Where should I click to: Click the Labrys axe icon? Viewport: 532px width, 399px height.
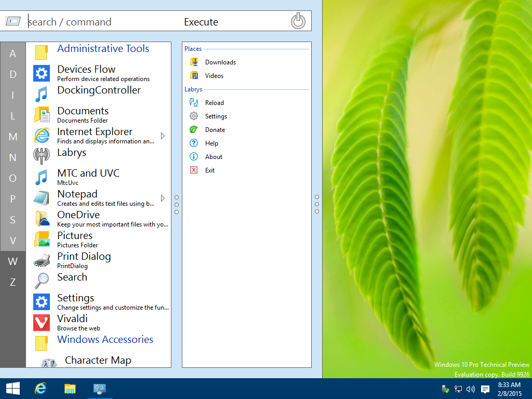pos(42,156)
